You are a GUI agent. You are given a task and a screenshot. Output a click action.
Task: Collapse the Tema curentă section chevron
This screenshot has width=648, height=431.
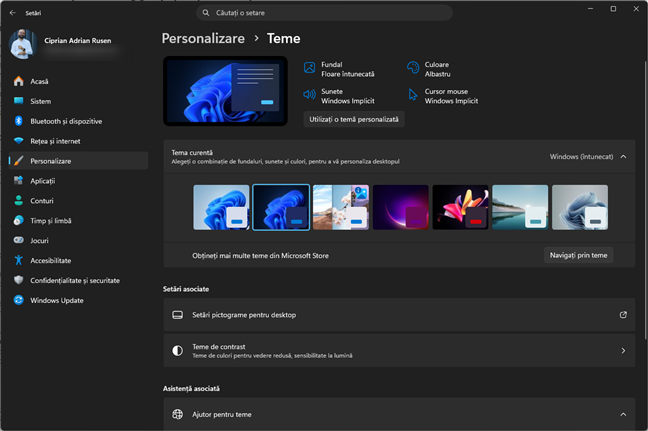pos(623,157)
